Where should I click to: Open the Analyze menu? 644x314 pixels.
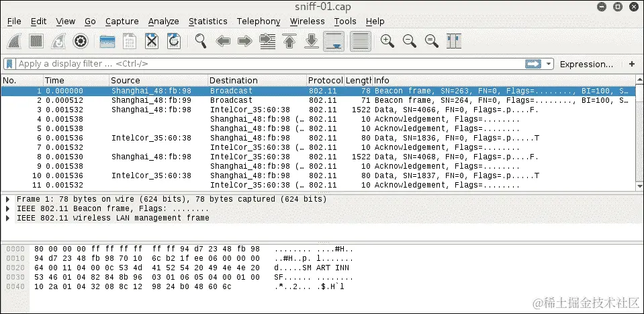tap(163, 22)
